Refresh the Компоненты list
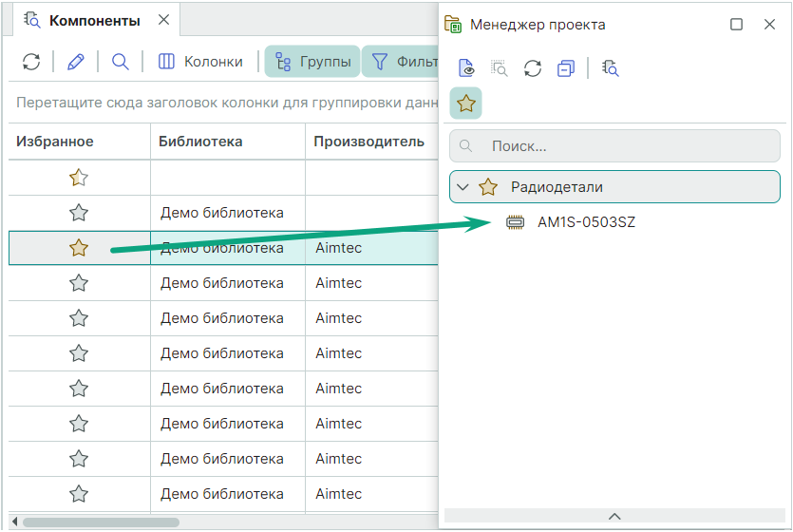Image resolution: width=793 pixels, height=532 pixels. point(31,62)
